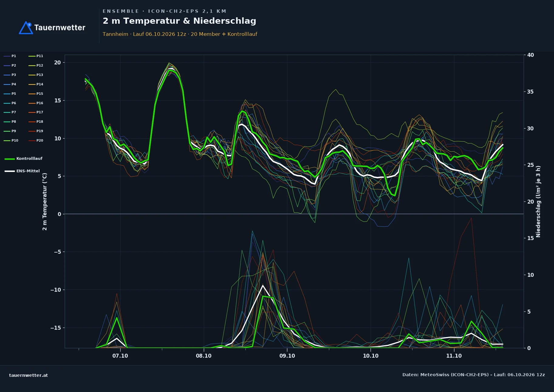Viewport: 554px width, 392px height.
Task: Click the P13 legend entry
Action: [x=36, y=75]
